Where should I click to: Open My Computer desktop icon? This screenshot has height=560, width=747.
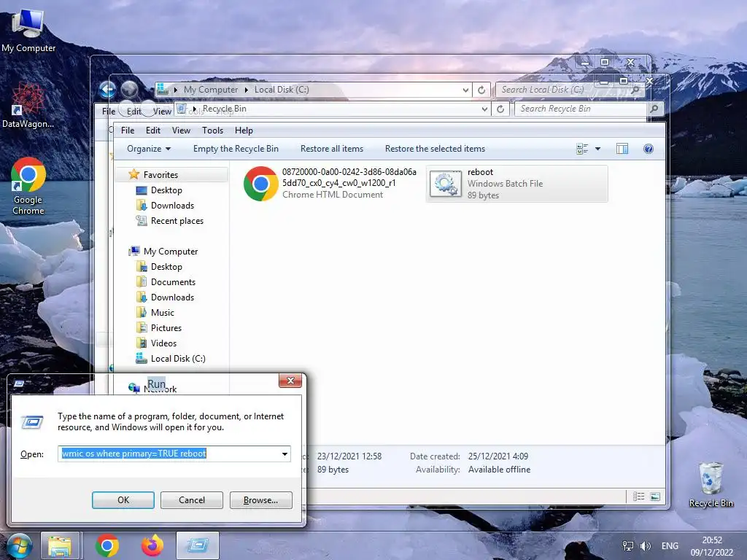[x=28, y=31]
